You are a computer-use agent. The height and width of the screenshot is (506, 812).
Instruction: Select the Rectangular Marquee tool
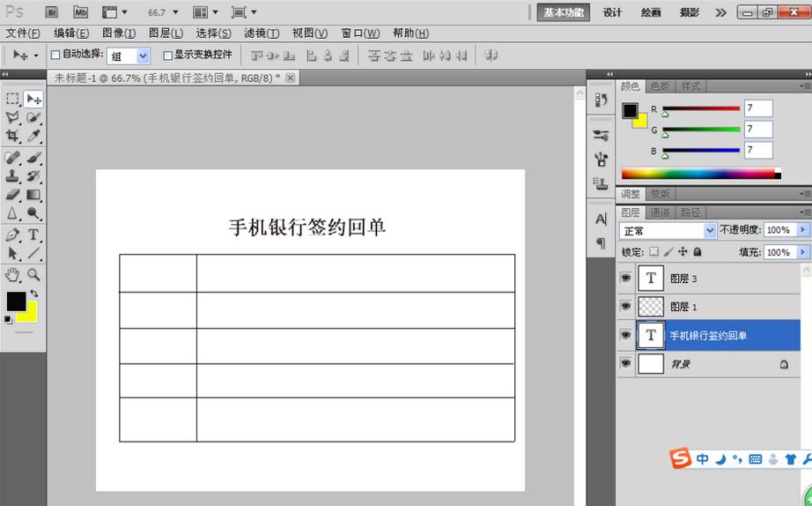coord(12,99)
